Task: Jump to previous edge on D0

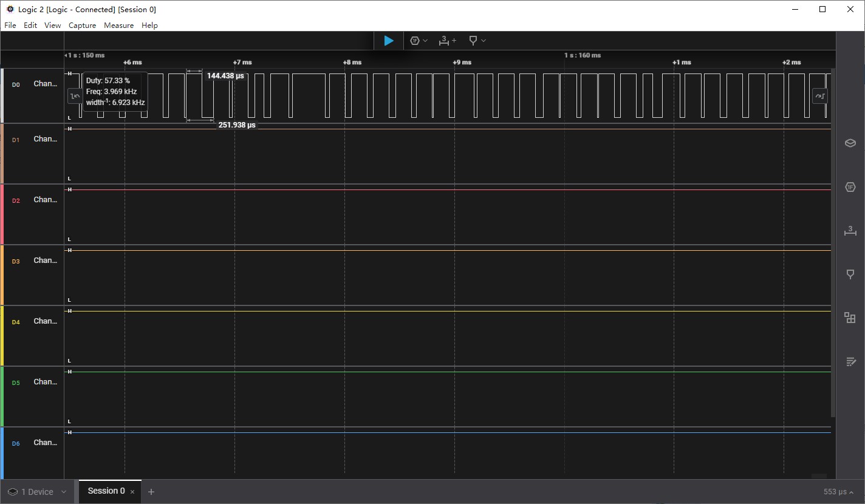Action: coord(75,96)
